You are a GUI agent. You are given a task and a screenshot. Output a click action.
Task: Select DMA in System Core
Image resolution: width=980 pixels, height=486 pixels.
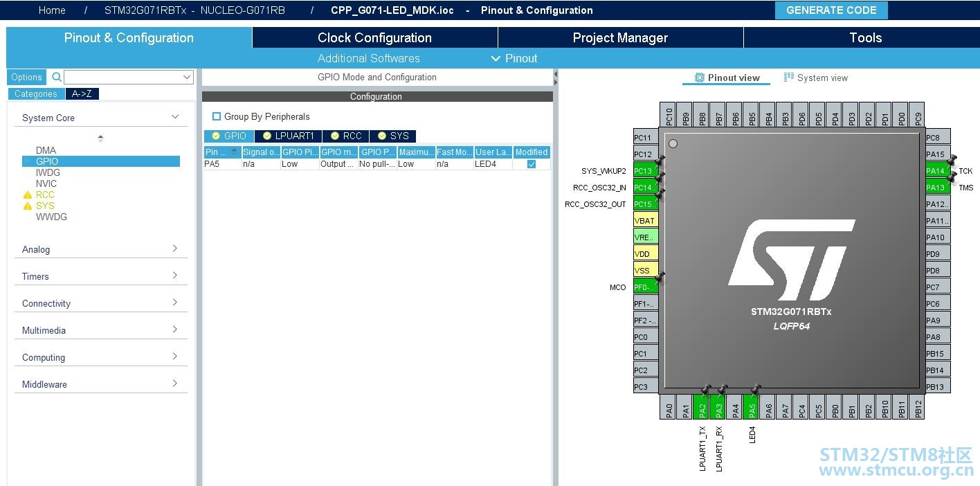click(46, 150)
